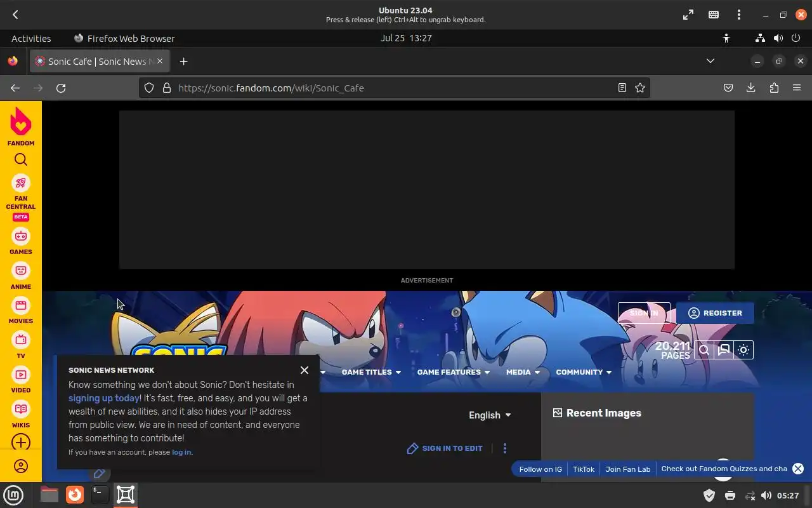This screenshot has height=508, width=812.
Task: Expand COMMUNITY navigation menu
Action: pyautogui.click(x=584, y=372)
